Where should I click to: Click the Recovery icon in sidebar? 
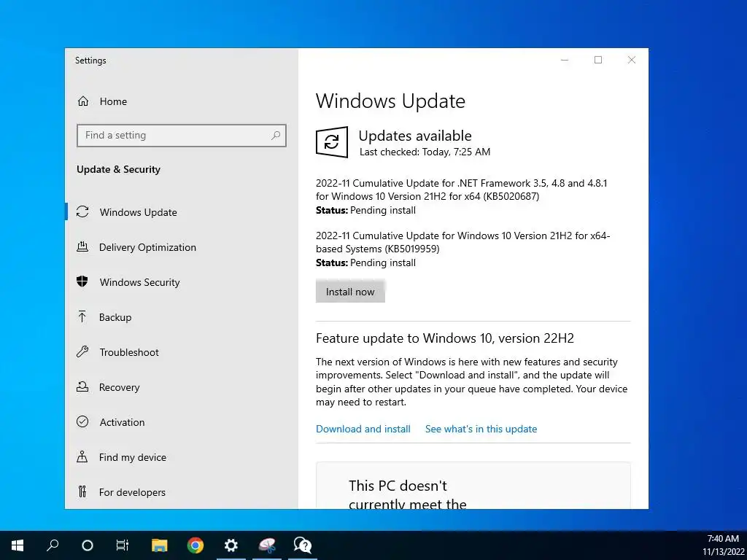pos(82,386)
